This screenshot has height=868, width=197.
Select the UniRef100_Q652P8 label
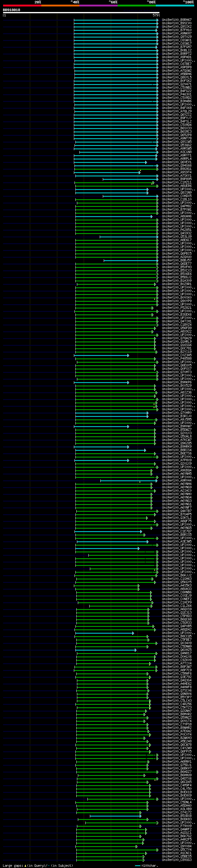click(x=177, y=135)
